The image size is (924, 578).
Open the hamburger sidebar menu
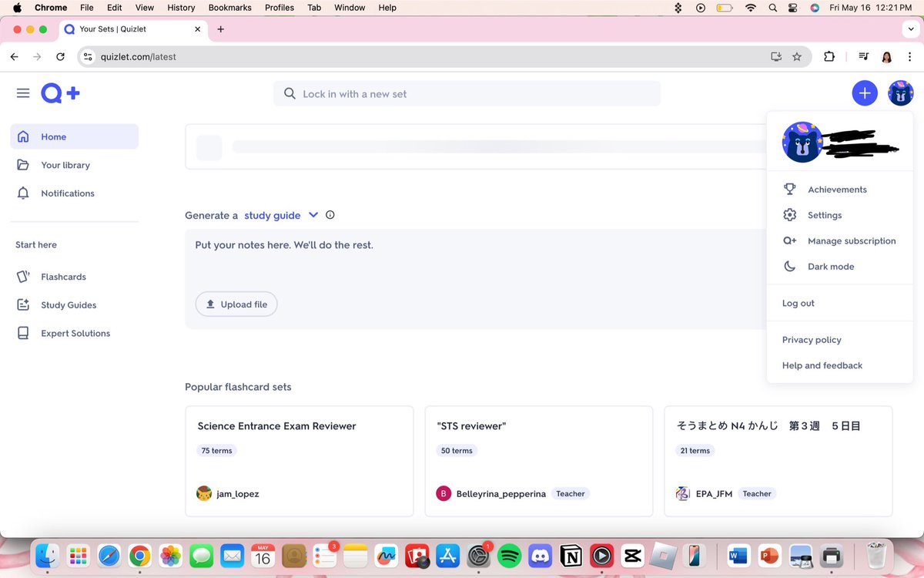tap(23, 93)
